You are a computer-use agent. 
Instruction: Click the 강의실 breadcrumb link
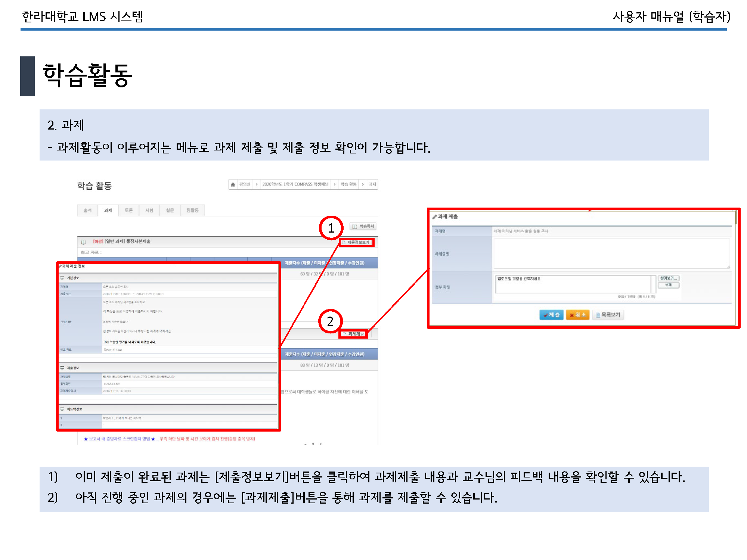pyautogui.click(x=245, y=184)
